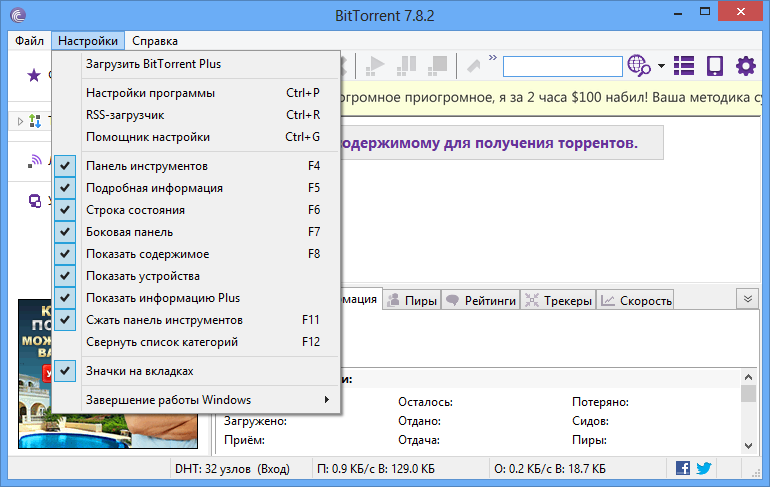Click the toolbar search input field

pyautogui.click(x=561, y=67)
